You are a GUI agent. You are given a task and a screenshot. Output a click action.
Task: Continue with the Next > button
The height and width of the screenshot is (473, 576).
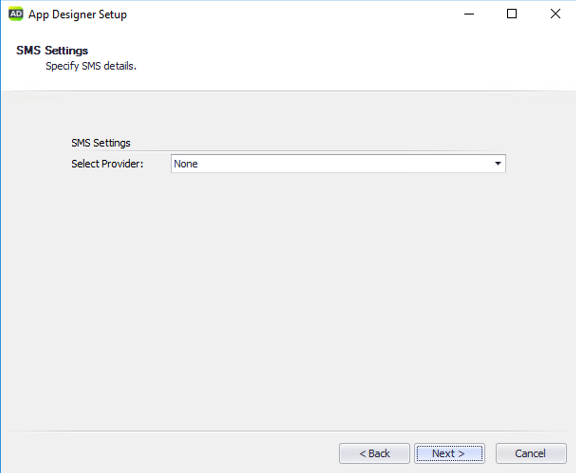point(449,454)
